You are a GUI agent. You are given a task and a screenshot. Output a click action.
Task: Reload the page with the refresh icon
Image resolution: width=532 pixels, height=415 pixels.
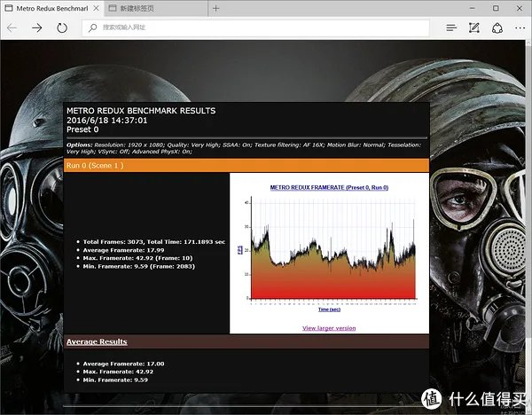[x=62, y=27]
